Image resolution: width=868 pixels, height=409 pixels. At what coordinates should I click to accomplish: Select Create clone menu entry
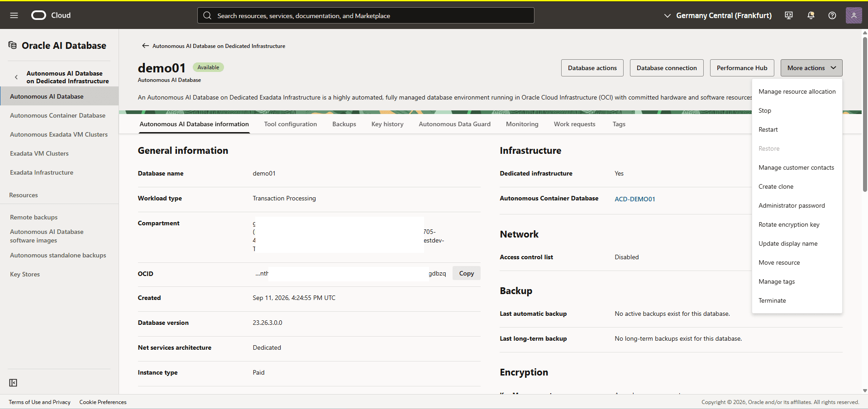797,186
